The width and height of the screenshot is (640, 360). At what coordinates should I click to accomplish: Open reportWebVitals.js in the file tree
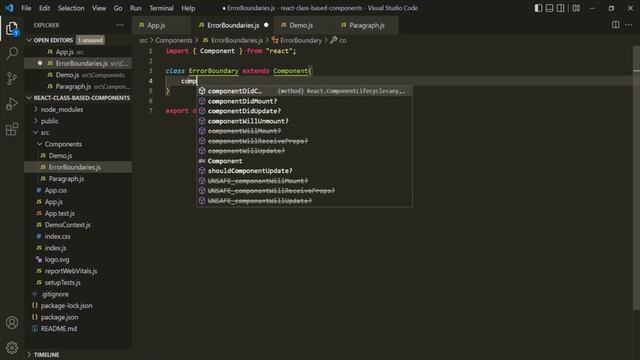[x=78, y=271]
